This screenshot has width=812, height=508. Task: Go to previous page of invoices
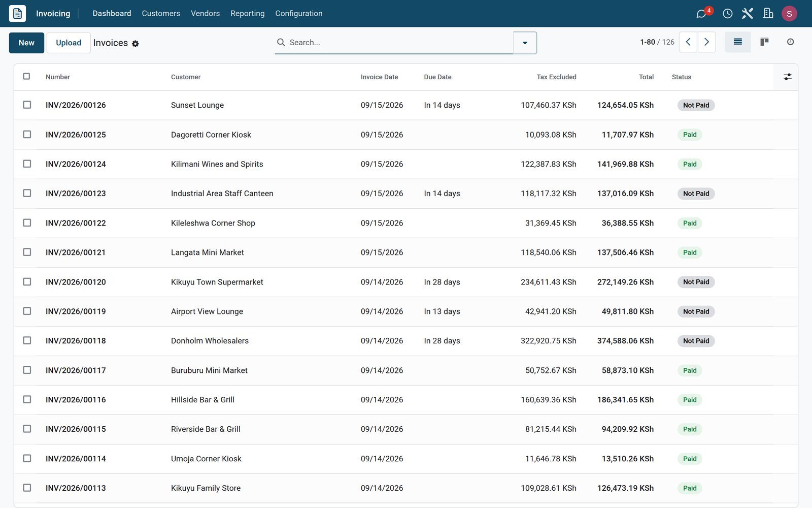pyautogui.click(x=688, y=42)
